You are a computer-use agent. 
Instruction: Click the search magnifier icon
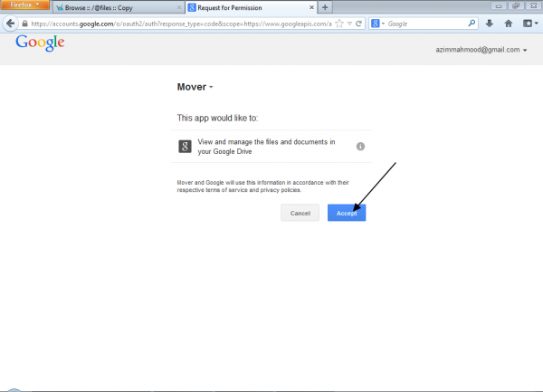(x=472, y=24)
